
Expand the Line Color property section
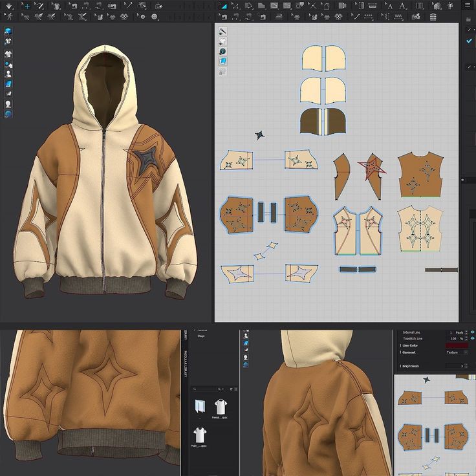(x=400, y=346)
